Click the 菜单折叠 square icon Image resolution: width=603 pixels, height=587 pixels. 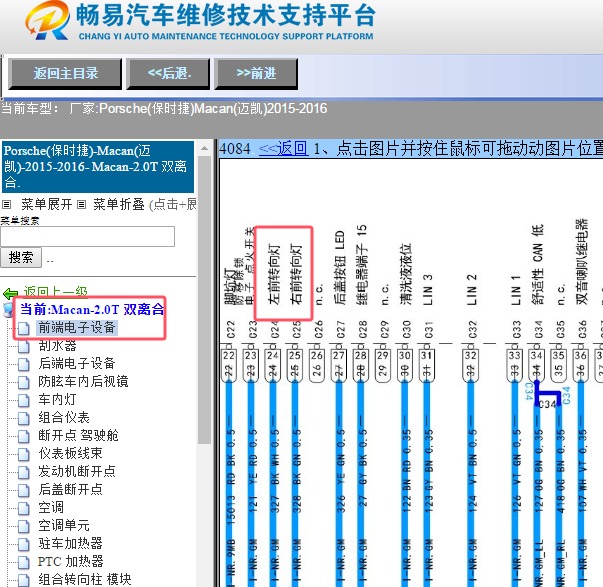coord(81,204)
